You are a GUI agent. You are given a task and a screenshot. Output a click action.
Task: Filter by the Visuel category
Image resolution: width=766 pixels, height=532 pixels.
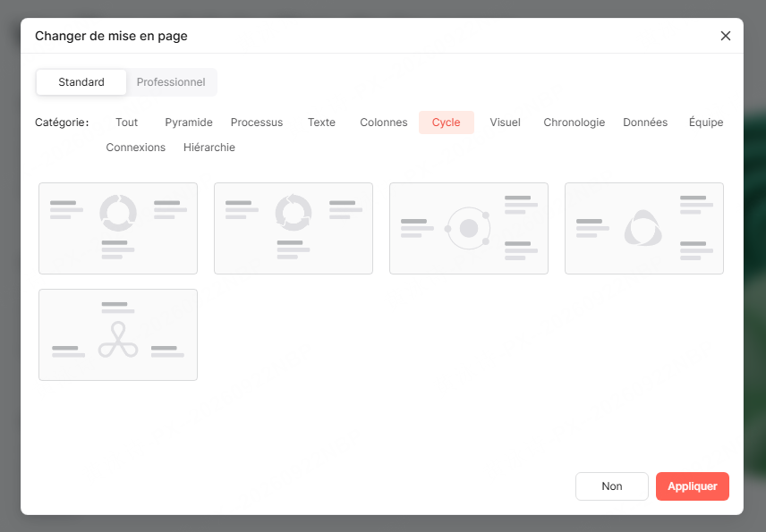(505, 122)
